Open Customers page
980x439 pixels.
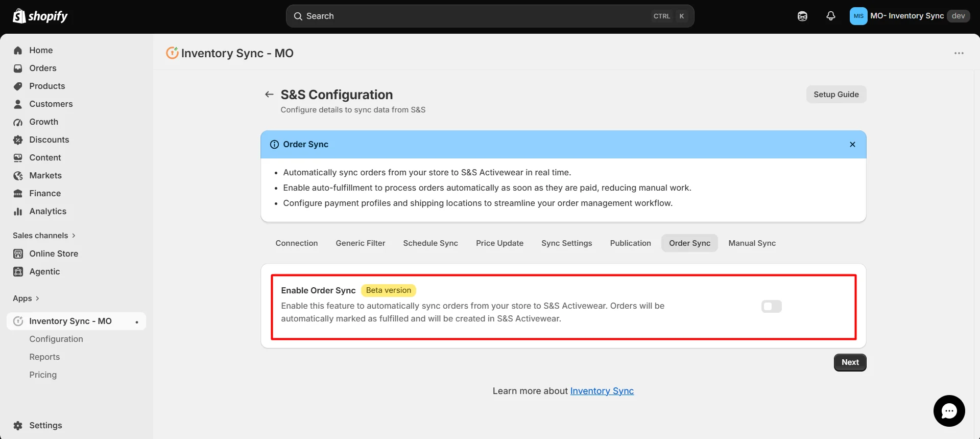(51, 104)
